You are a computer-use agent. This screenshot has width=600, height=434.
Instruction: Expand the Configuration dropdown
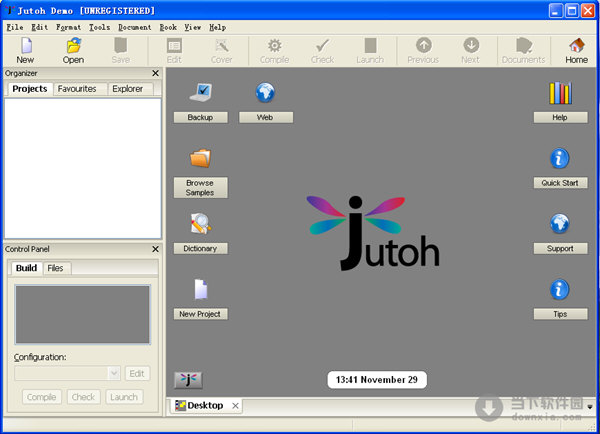point(114,373)
